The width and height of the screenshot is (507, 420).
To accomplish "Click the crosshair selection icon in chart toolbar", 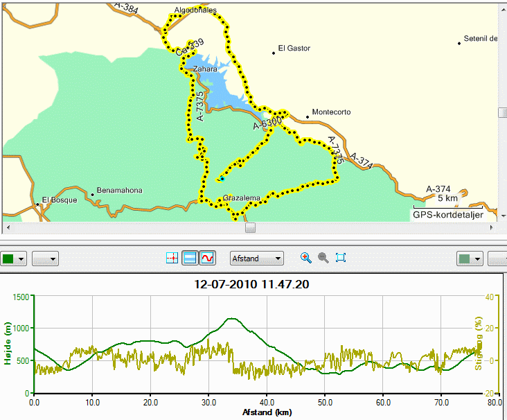I will pos(172,259).
